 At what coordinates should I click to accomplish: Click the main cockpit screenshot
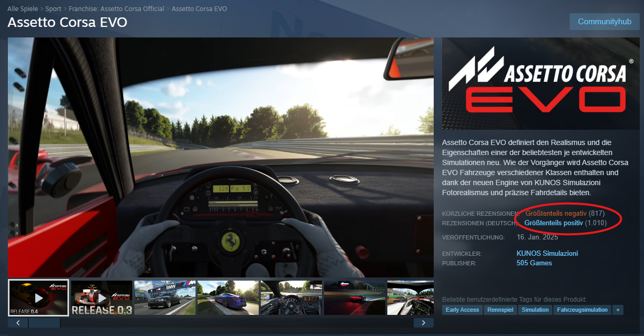pos(221,157)
